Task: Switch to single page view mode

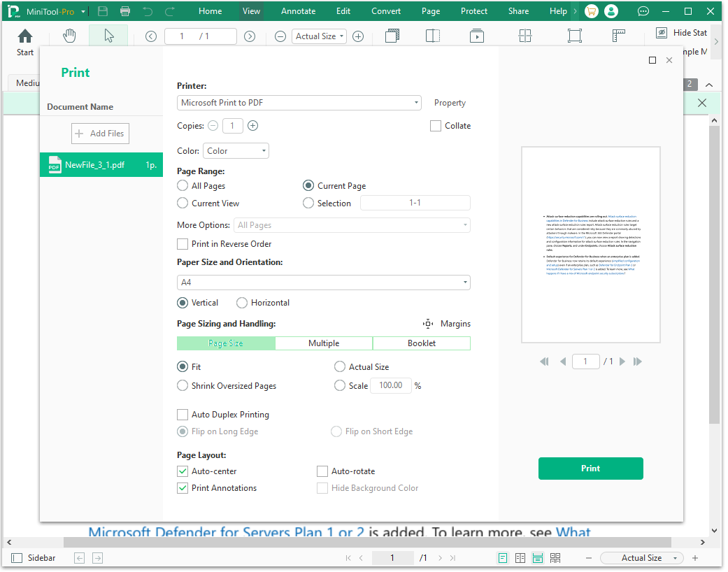Action: [x=503, y=557]
